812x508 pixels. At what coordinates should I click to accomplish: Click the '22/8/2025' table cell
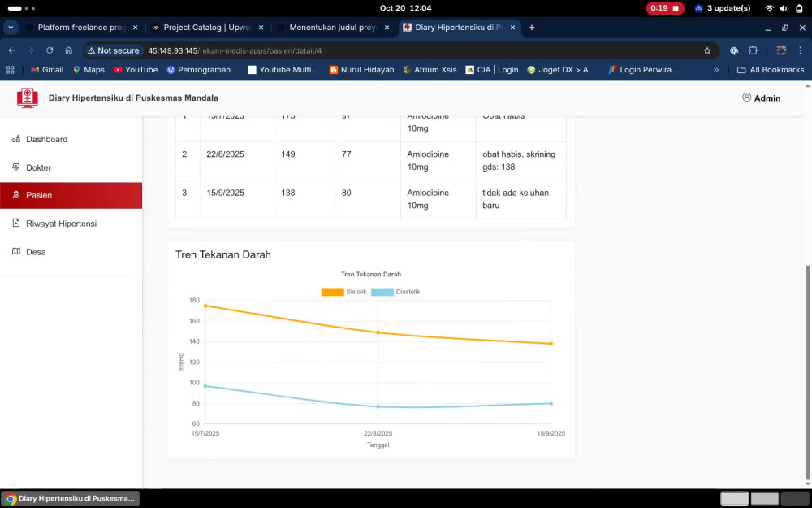tap(236, 161)
